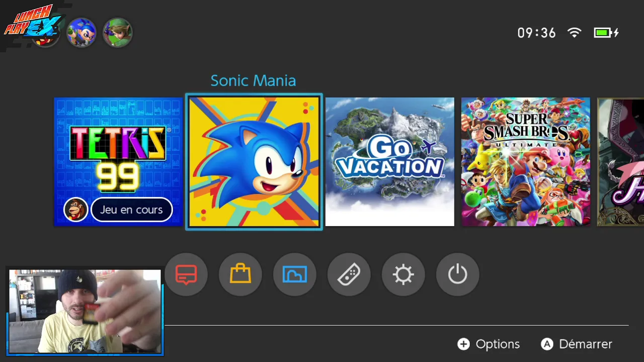This screenshot has width=644, height=362.
Task: Open the Nintendo eShop bag icon
Action: 240,275
